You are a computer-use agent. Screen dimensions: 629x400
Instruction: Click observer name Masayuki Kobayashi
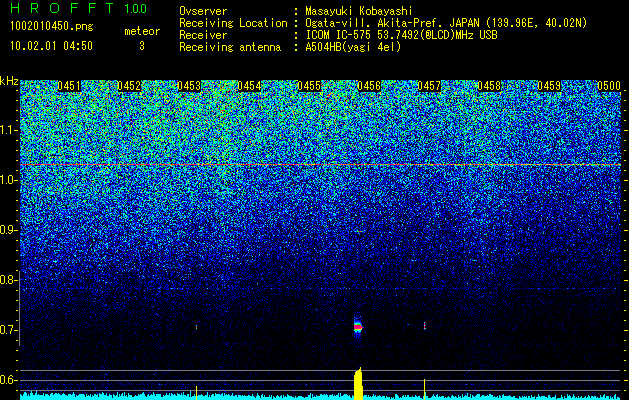(x=359, y=11)
